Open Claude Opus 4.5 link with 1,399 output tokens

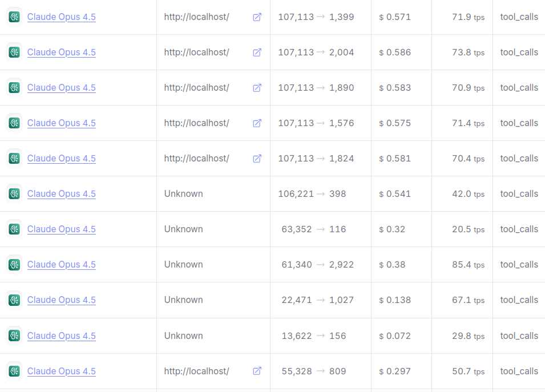[62, 17]
